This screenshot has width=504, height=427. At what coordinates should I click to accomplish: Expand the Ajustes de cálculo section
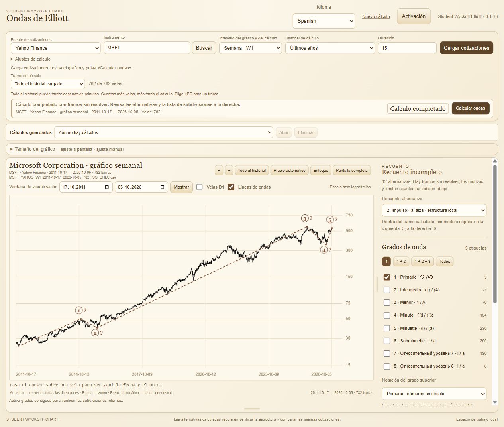click(x=31, y=59)
